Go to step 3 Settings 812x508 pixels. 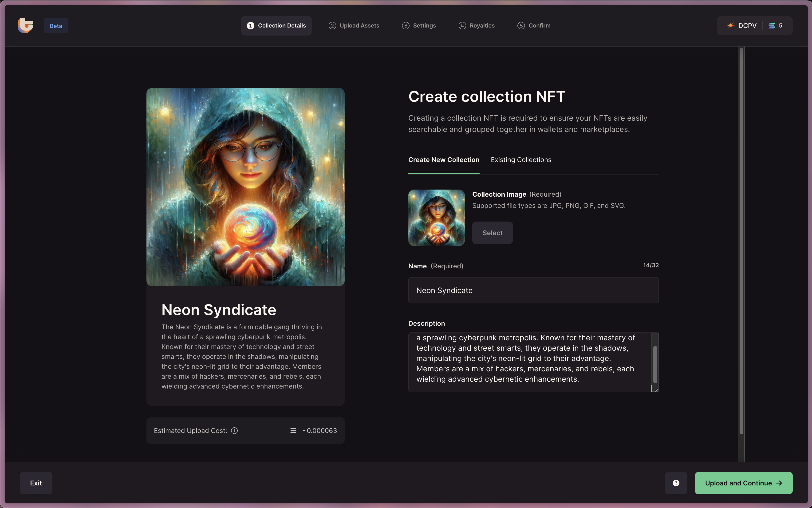pos(419,26)
